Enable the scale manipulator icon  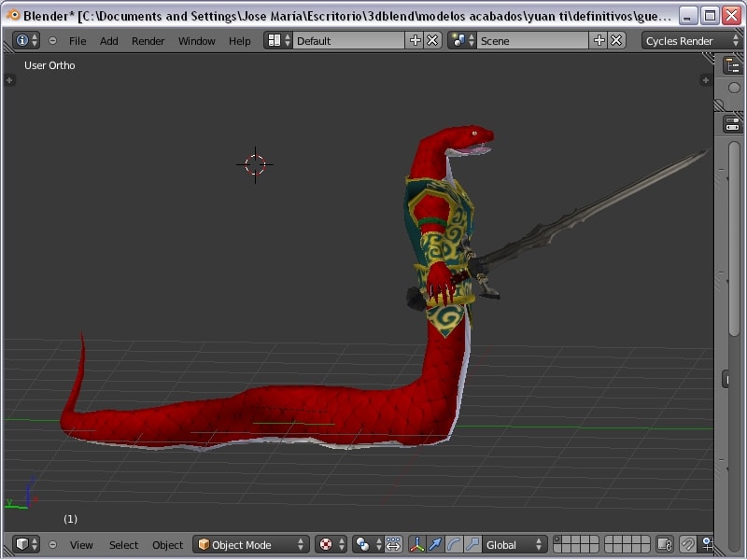point(472,544)
